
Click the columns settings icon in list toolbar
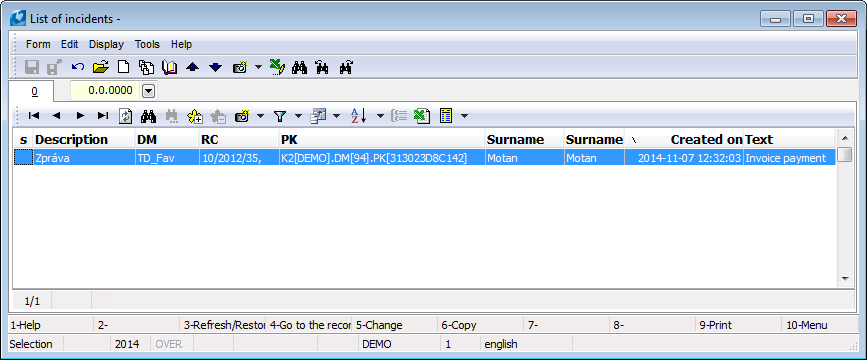tap(318, 116)
